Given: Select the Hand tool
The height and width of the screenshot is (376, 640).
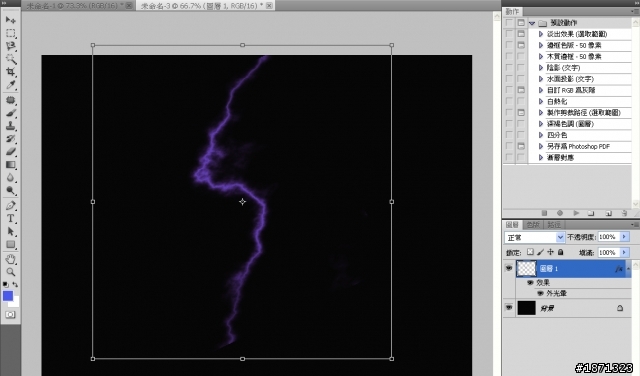Looking at the screenshot, I should pos(11,259).
